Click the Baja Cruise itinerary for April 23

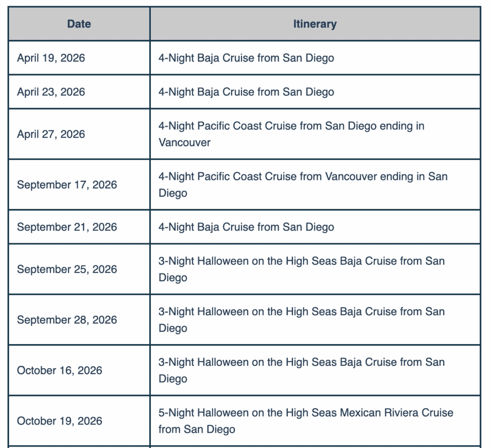246,92
